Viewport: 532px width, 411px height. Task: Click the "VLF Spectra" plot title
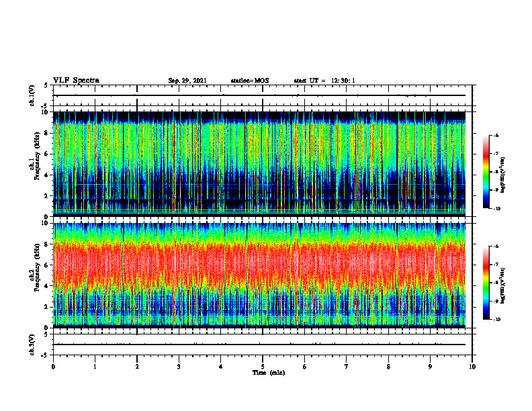tap(76, 81)
